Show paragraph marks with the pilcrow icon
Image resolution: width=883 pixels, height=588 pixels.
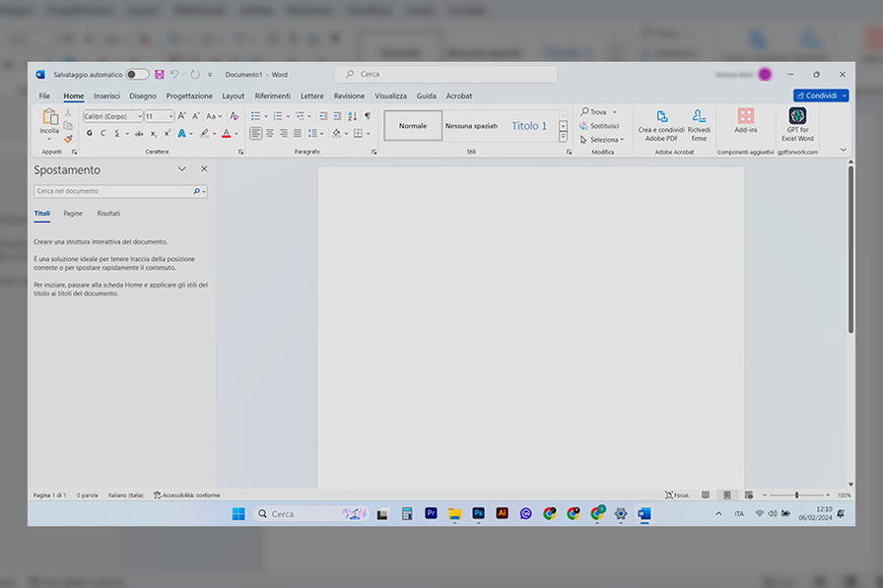pyautogui.click(x=368, y=115)
